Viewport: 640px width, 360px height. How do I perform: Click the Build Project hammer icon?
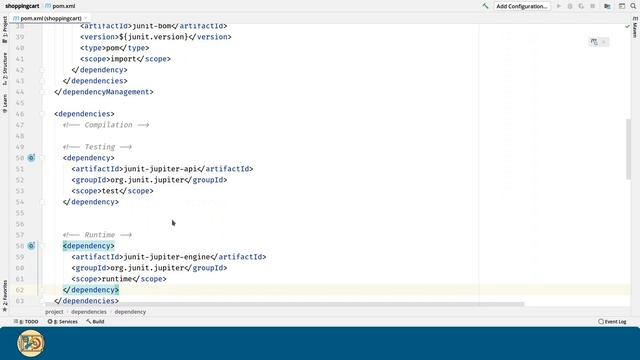pyautogui.click(x=485, y=6)
